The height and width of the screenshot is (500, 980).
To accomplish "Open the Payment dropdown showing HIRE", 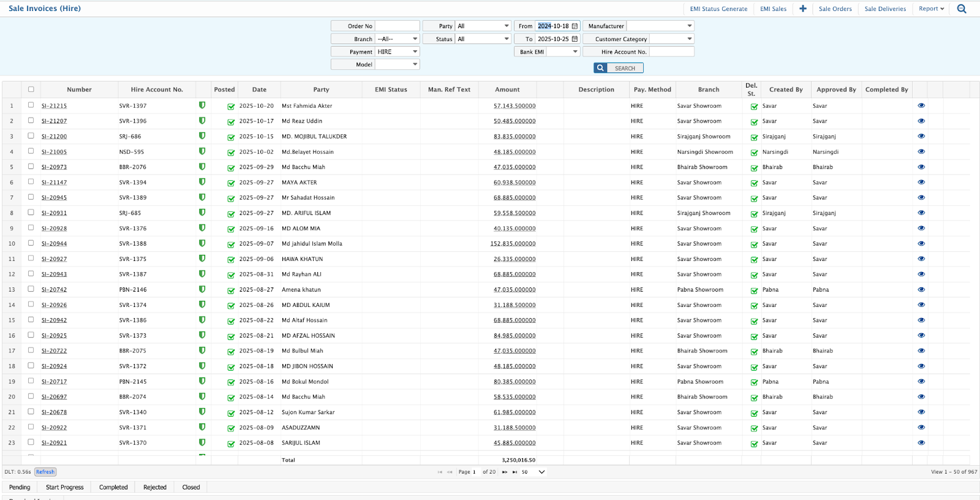I will tap(398, 51).
